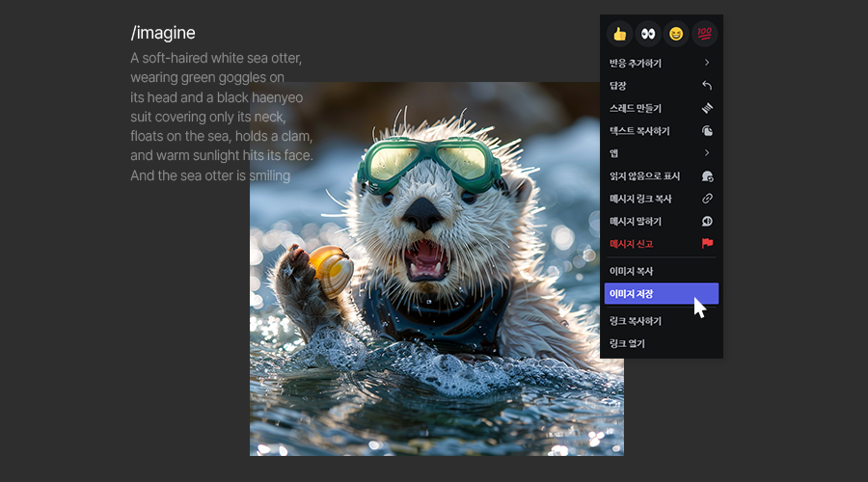The width and height of the screenshot is (868, 482).
Task: Click the thread icon beside 스레드 만들기
Action: [707, 108]
